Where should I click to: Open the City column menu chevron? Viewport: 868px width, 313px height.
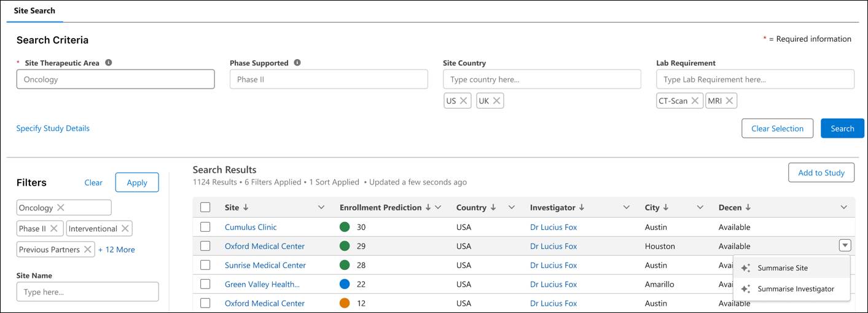pyautogui.click(x=700, y=208)
